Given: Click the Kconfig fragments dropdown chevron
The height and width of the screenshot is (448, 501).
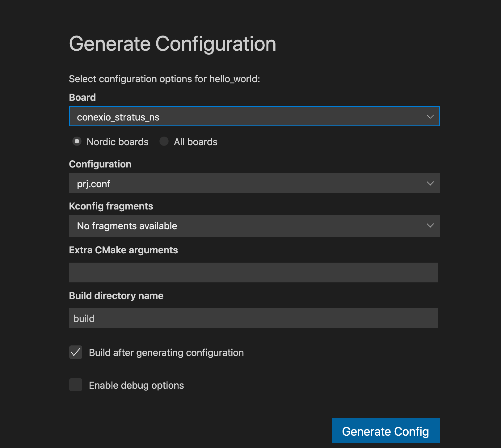Looking at the screenshot, I should click(x=431, y=226).
